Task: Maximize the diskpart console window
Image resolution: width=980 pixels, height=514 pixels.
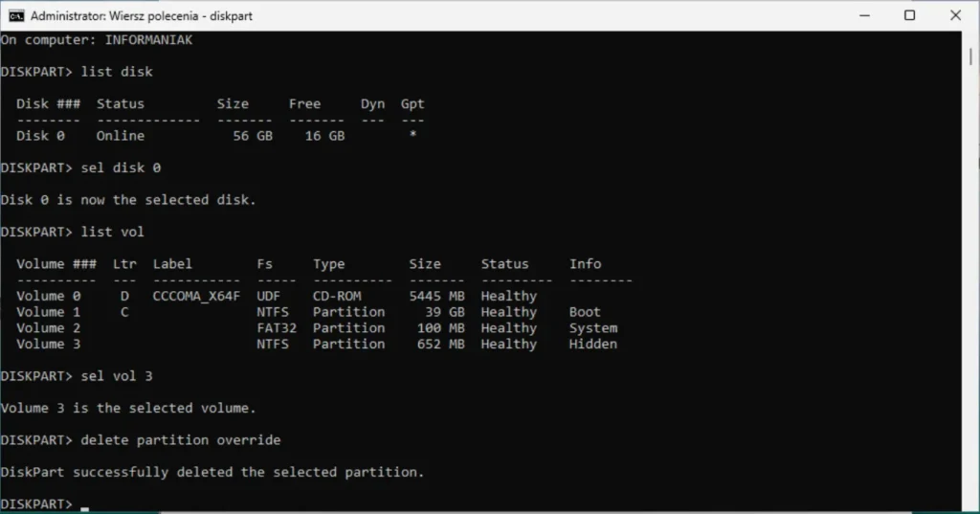Action: pyautogui.click(x=909, y=15)
